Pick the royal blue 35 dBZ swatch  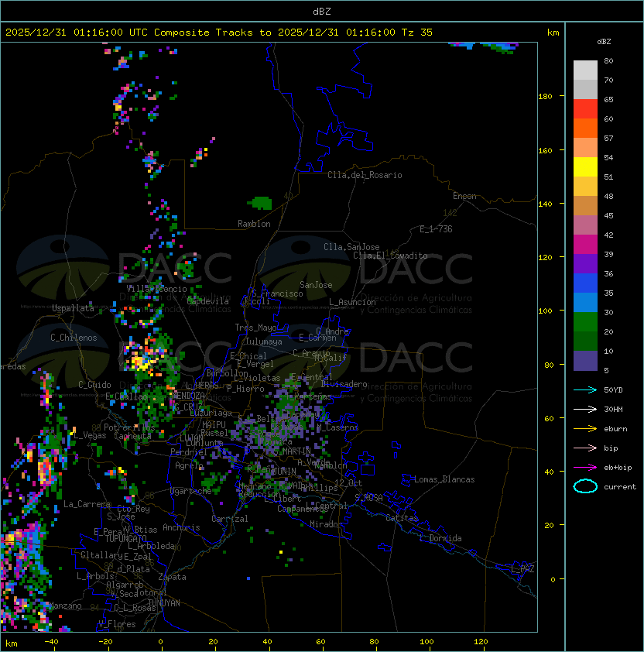[x=585, y=283]
